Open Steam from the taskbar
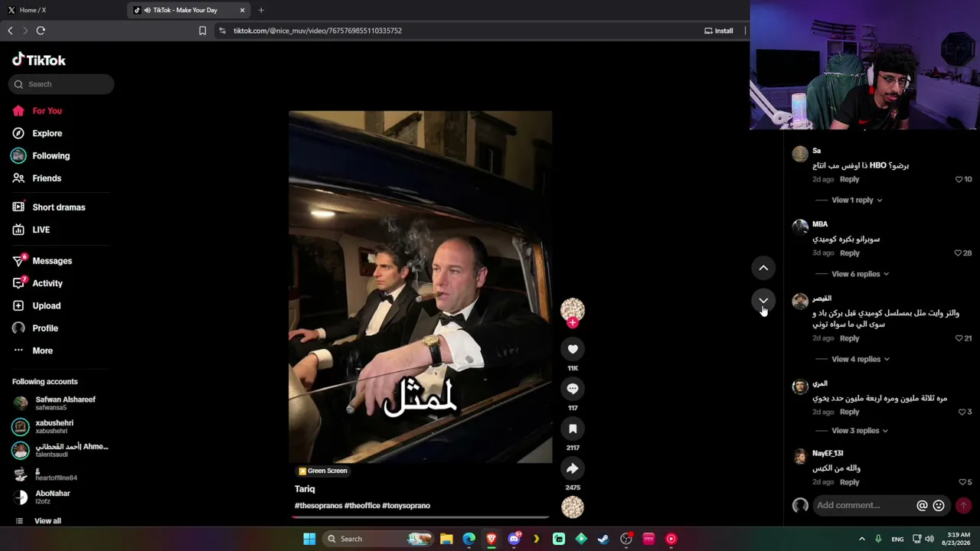Viewport: 980px width, 551px height. pos(603,539)
